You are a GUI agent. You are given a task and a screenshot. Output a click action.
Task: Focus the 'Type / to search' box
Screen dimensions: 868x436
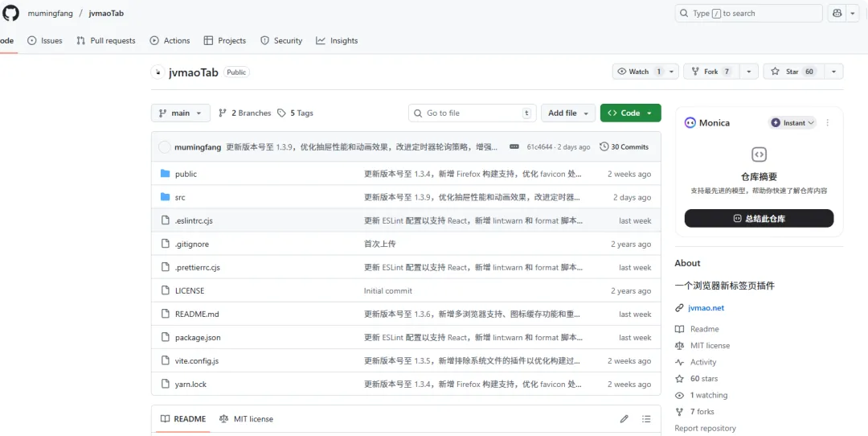748,14
